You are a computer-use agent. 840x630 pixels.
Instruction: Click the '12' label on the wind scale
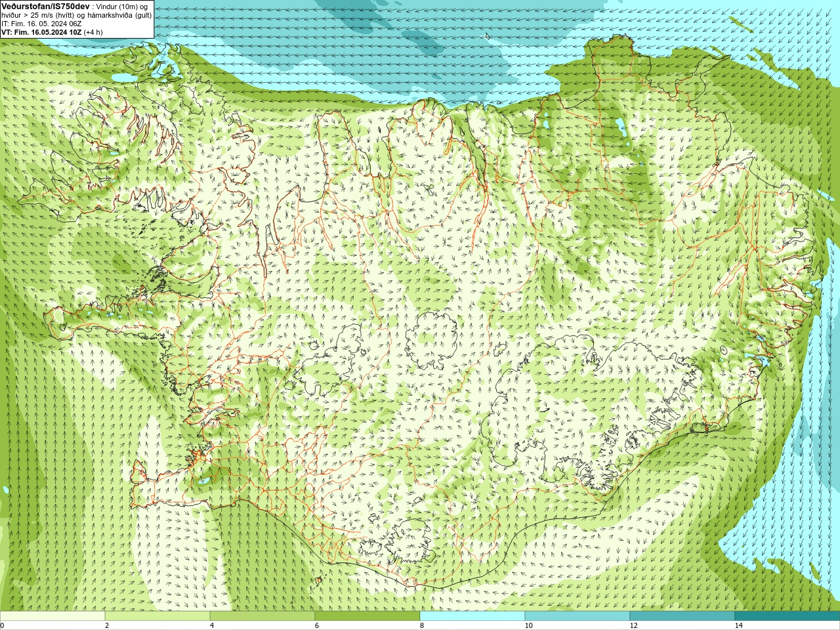[633, 625]
